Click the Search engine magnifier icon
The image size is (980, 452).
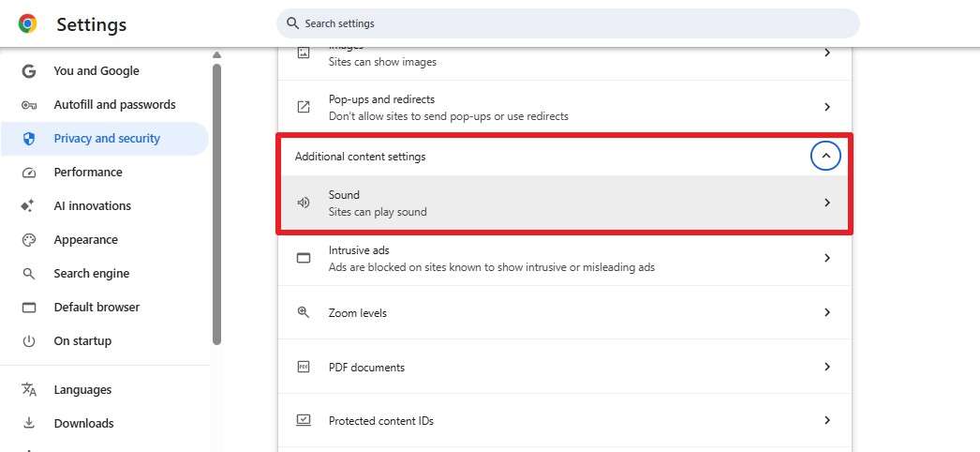[x=29, y=274]
